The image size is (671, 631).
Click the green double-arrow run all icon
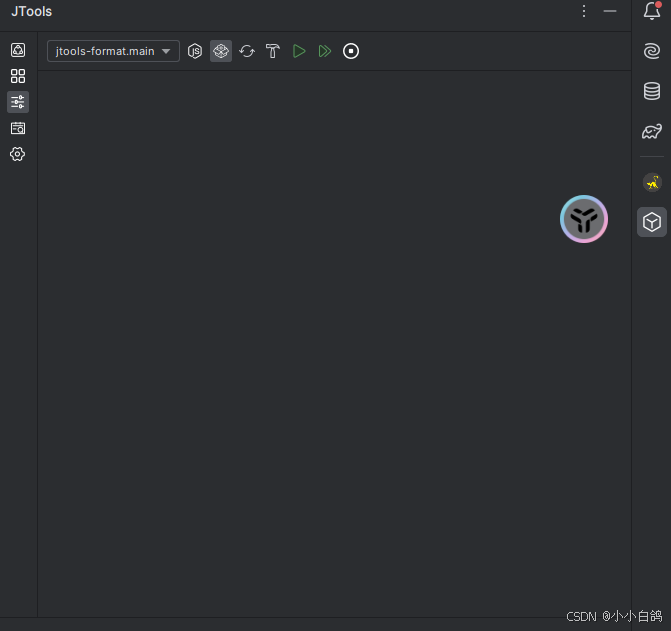(325, 51)
